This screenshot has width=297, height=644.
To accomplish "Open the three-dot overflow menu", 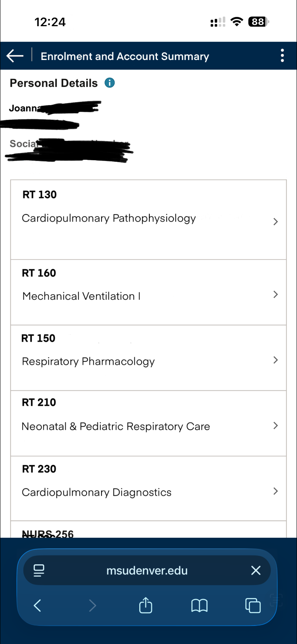I will pyautogui.click(x=283, y=56).
